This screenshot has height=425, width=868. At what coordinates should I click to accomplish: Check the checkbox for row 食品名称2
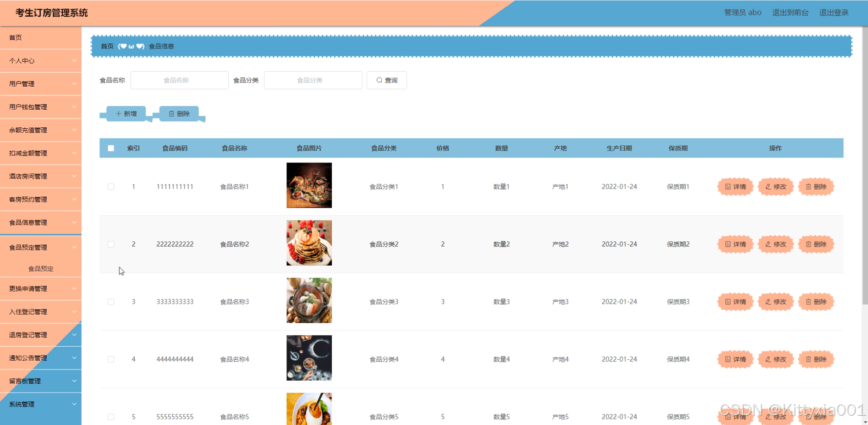point(111,244)
